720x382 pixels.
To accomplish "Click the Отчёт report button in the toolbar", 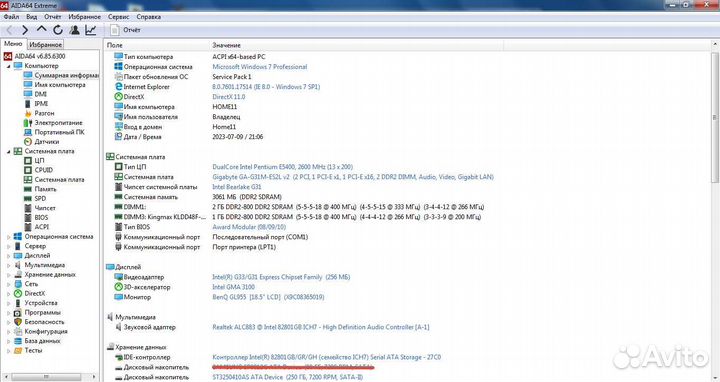I will click(125, 30).
